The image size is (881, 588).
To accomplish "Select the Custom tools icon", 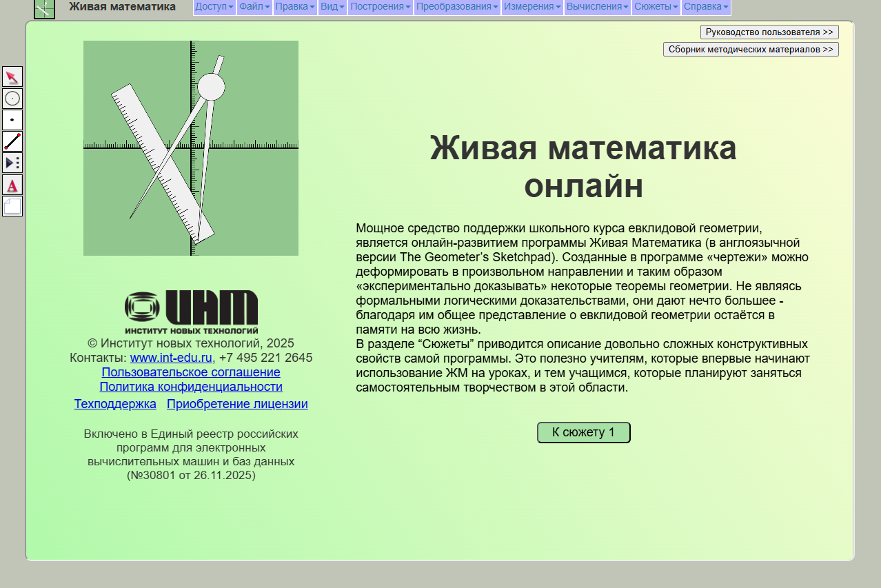I will 12,163.
